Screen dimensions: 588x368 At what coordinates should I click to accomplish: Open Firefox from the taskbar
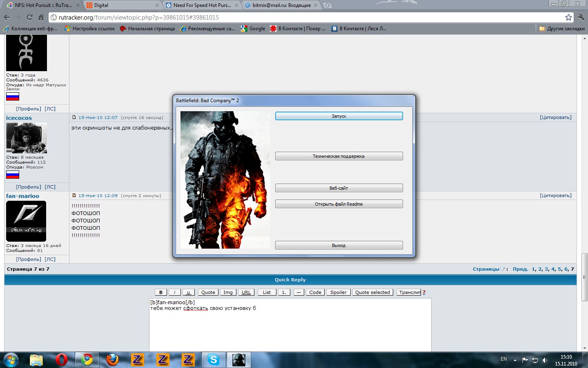coord(112,360)
